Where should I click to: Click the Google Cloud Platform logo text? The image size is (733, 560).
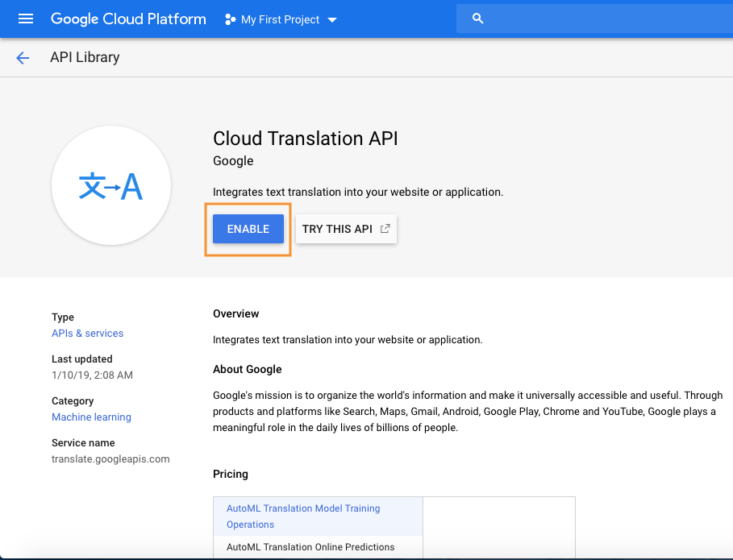point(128,19)
